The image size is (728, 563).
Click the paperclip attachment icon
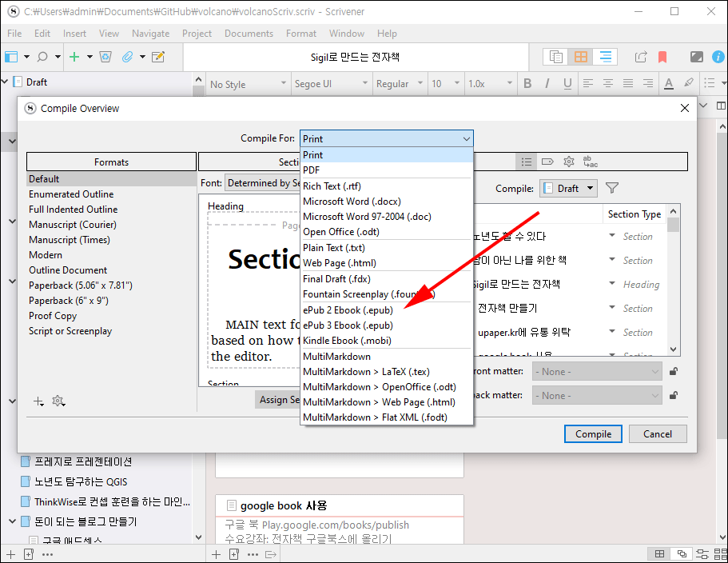127,57
